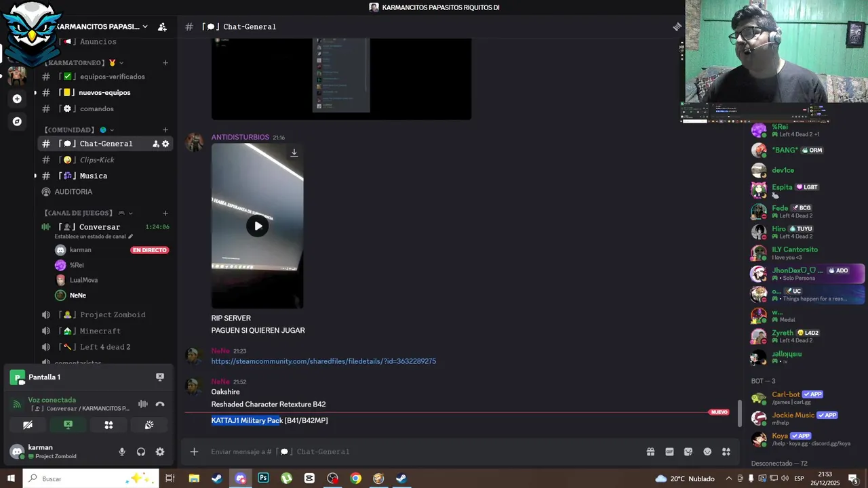Open the gift Nitro icon
This screenshot has height=488, width=868.
[650, 451]
